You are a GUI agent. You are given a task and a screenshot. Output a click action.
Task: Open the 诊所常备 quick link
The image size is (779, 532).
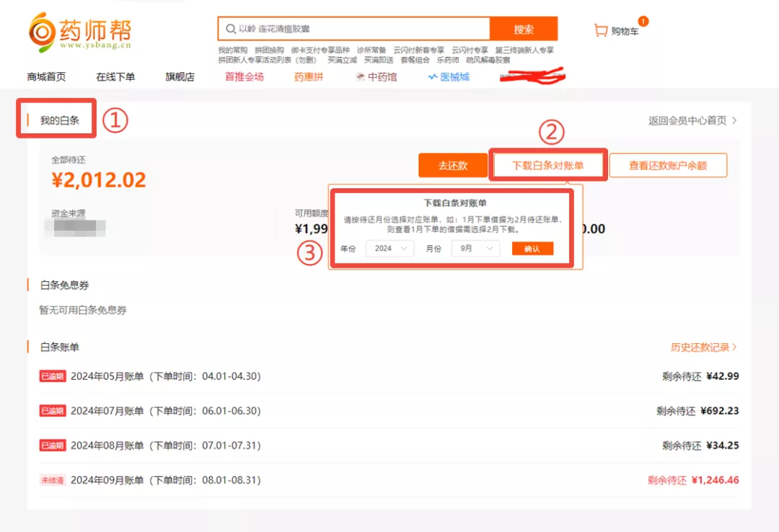click(x=371, y=50)
